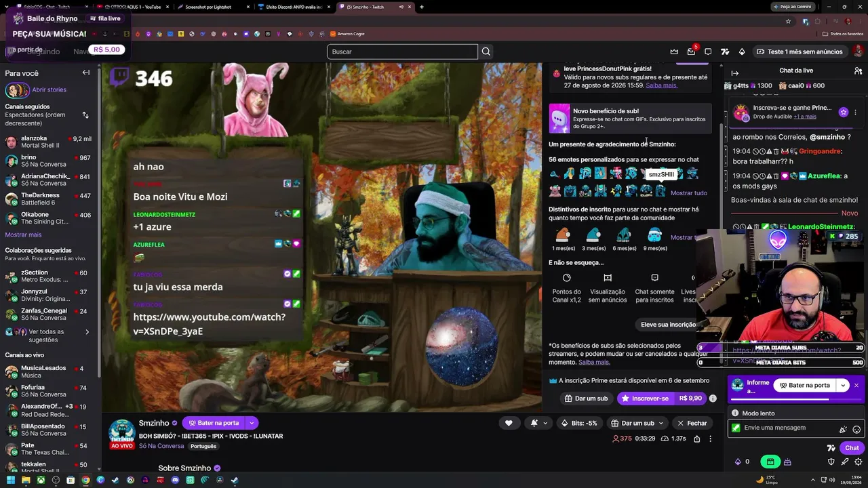Screen dimensions: 868x488
Task: Open a new browser tab
Action: 422,7
